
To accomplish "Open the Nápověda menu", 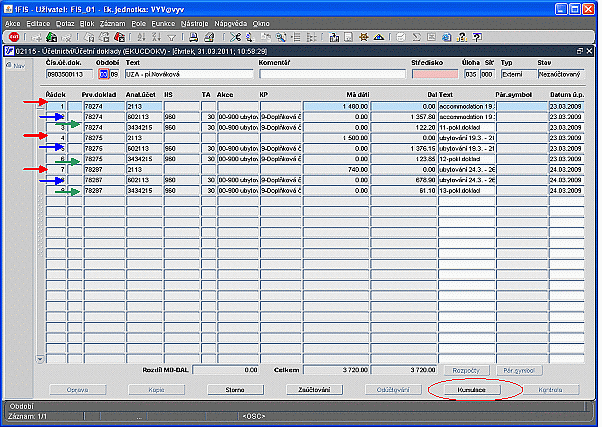I will 233,22.
